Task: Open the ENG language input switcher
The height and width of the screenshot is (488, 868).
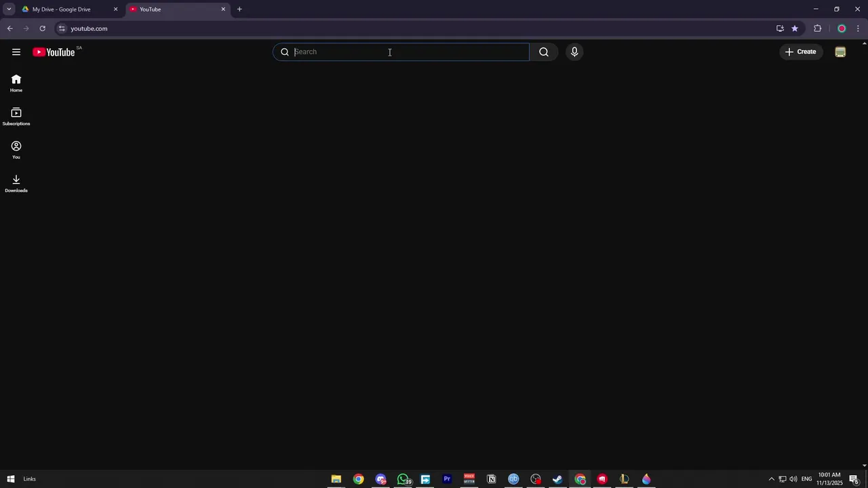Action: (x=807, y=479)
